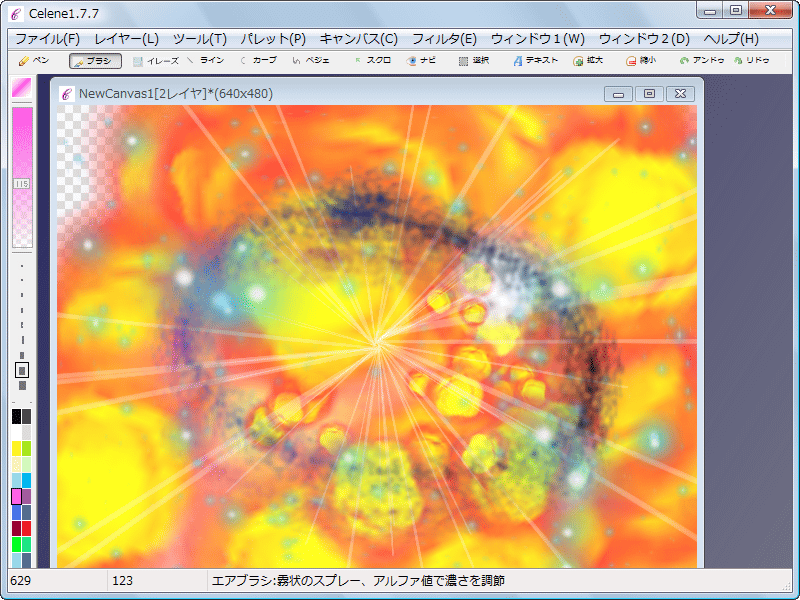This screenshot has height=600, width=800.
Task: Click the 縮小 zoom-out button
Action: pyautogui.click(x=641, y=61)
